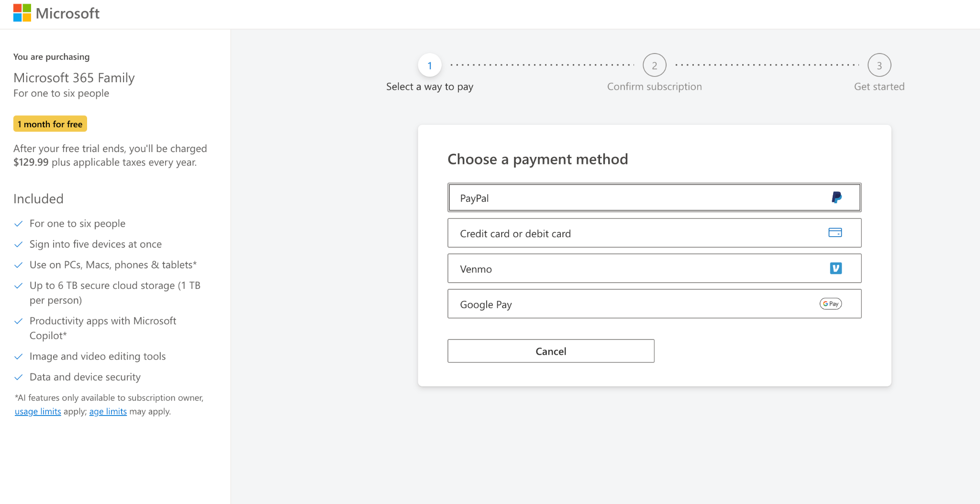The image size is (980, 504).
Task: Click checkmark beside 'Sign into five devices'
Action: [x=19, y=244]
